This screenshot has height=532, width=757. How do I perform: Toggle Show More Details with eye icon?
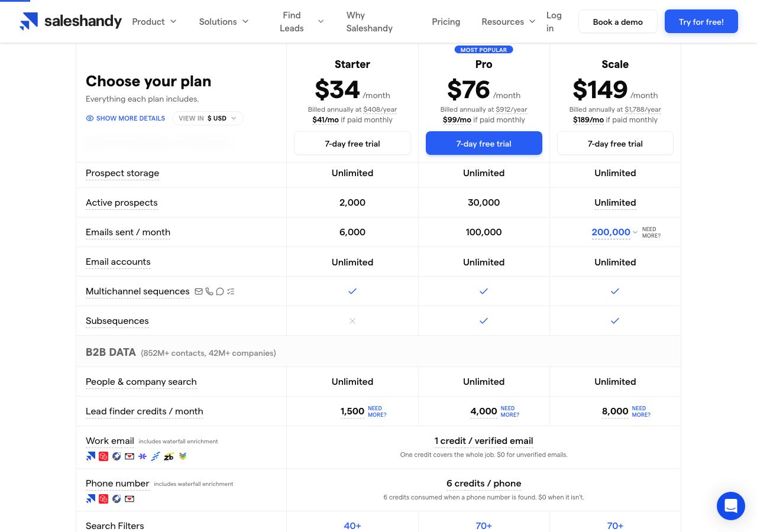[125, 118]
